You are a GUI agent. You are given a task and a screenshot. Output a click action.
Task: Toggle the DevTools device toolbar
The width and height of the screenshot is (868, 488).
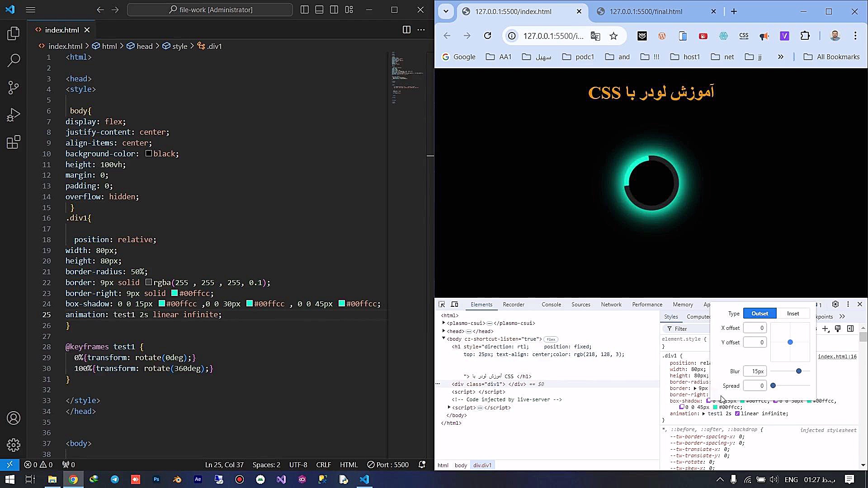click(454, 305)
